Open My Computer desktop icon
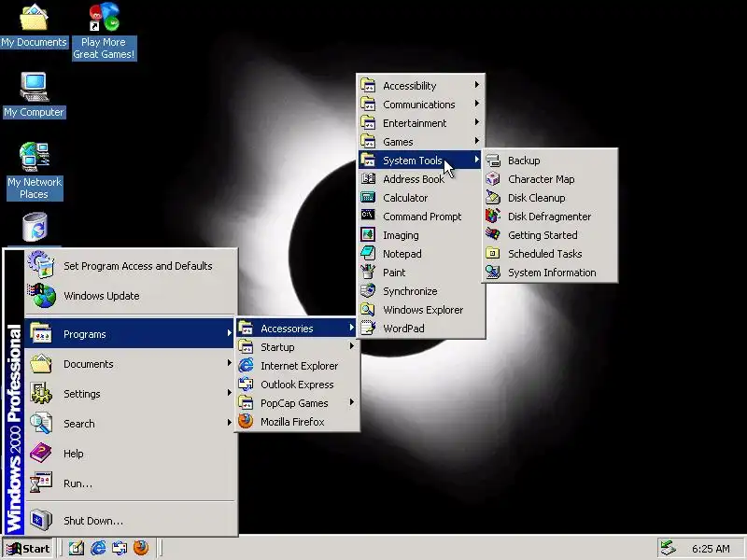 [34, 94]
